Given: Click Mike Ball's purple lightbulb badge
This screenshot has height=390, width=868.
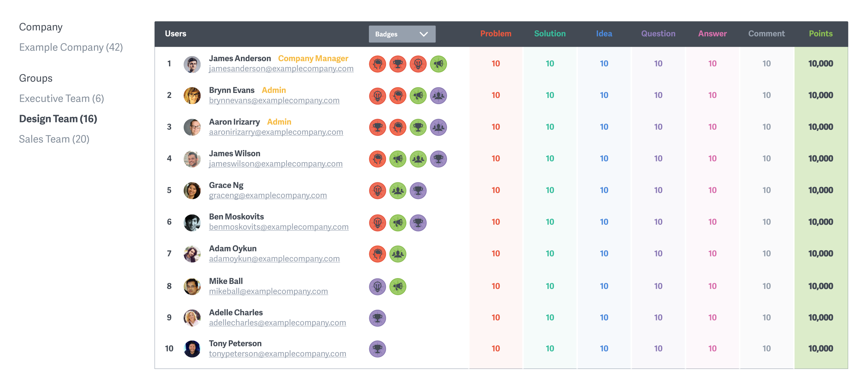Looking at the screenshot, I should pyautogui.click(x=377, y=286).
